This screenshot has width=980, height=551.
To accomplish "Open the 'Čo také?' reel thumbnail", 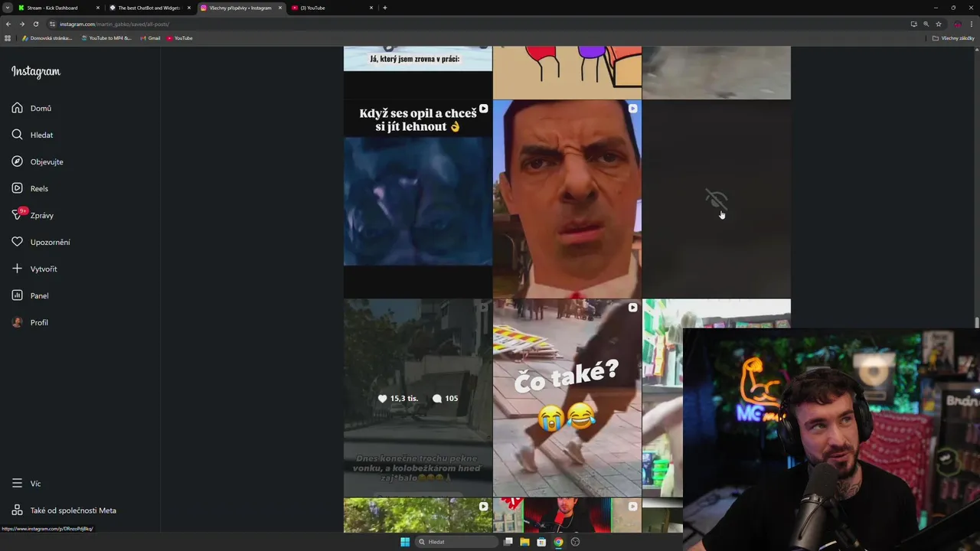I will (x=567, y=398).
